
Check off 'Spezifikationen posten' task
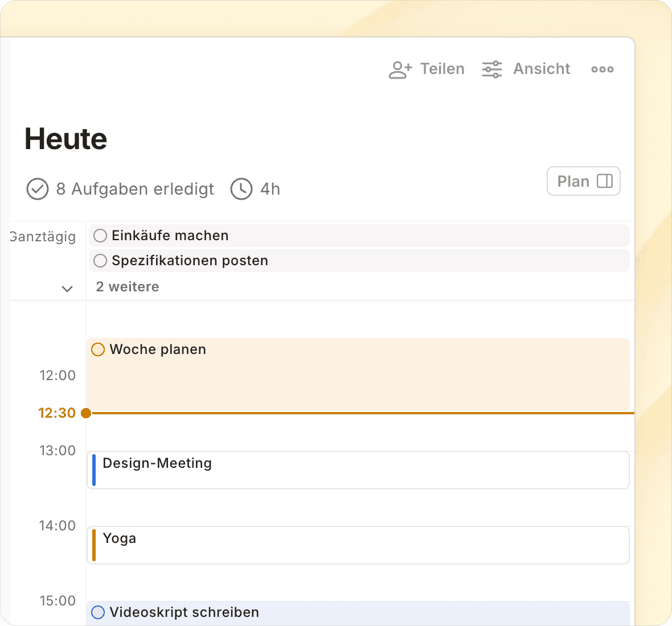tap(100, 261)
